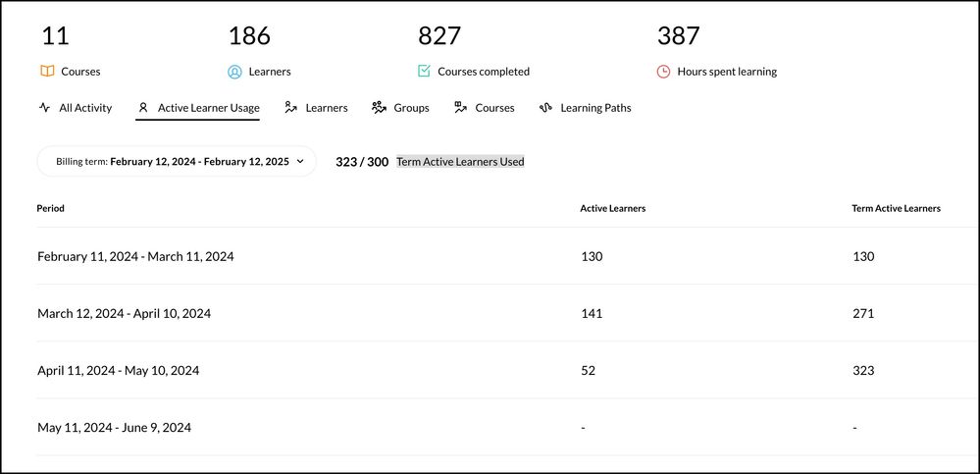
Task: Click the Active Learners column header
Action: tap(612, 208)
